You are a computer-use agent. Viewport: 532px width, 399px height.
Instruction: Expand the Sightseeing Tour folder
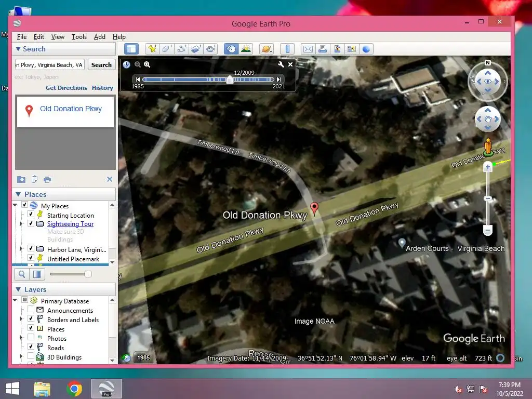coord(21,223)
